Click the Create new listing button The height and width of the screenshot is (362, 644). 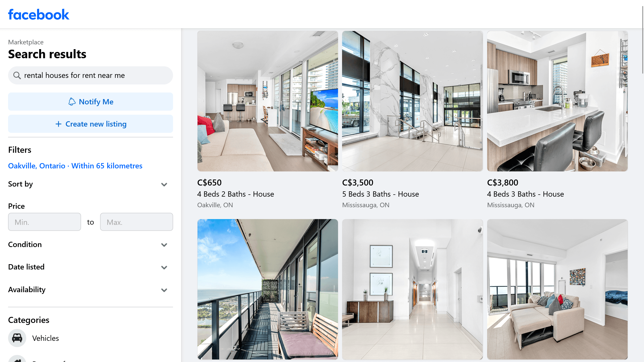90,124
